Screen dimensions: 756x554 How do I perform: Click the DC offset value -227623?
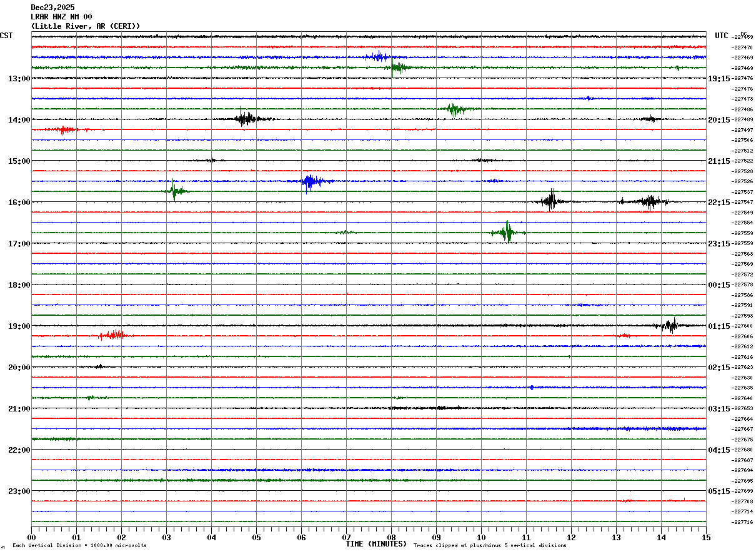(x=742, y=368)
